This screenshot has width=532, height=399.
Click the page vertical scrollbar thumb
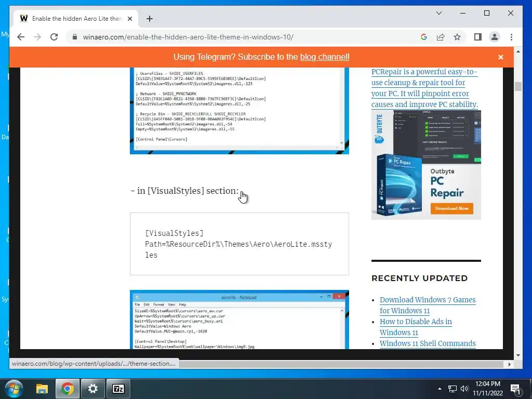(x=518, y=86)
